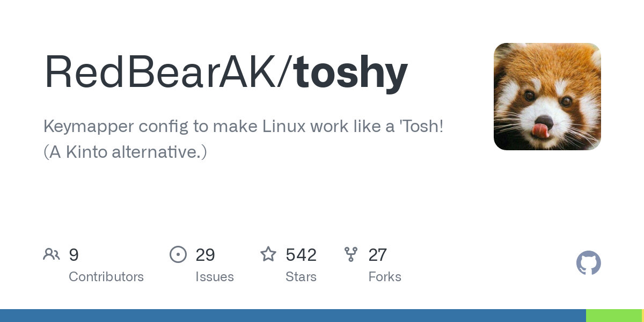Click the 27 forks count
Viewport: 644px width, 322px height.
tap(377, 255)
